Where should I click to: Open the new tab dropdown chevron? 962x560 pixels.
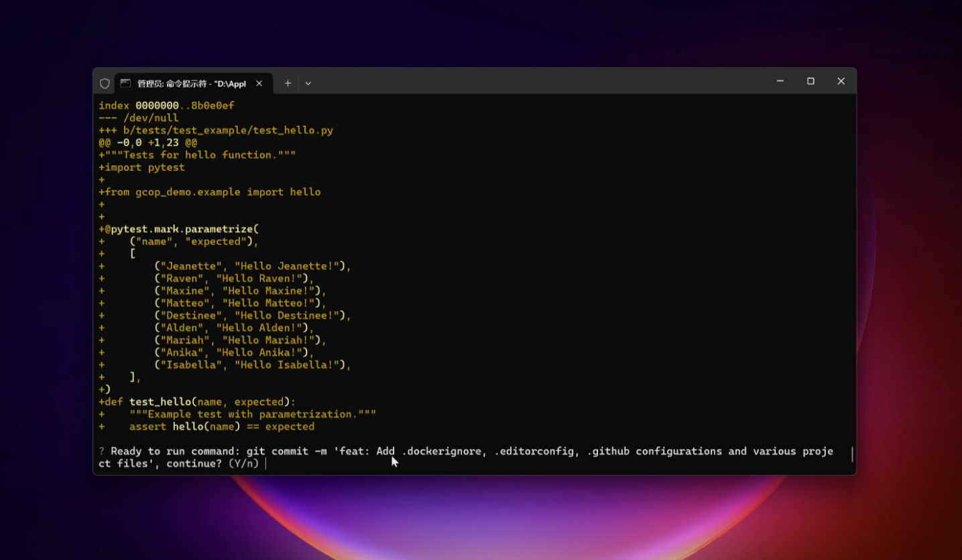coord(308,83)
